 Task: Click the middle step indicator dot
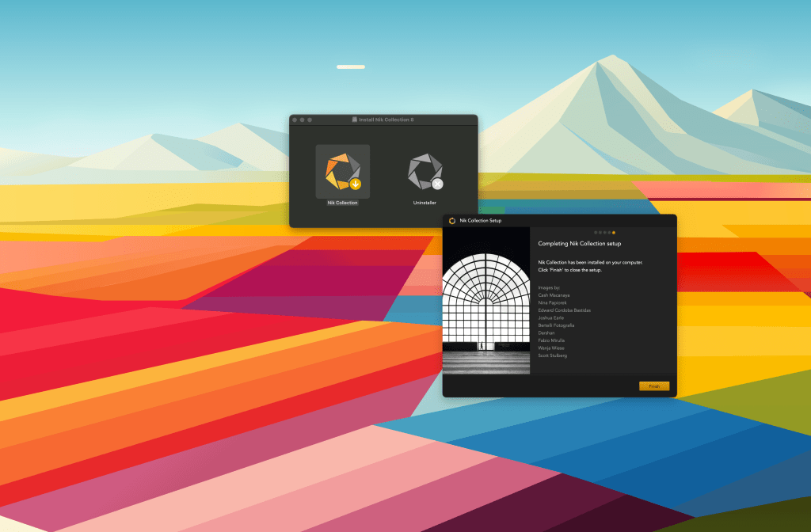tap(604, 233)
